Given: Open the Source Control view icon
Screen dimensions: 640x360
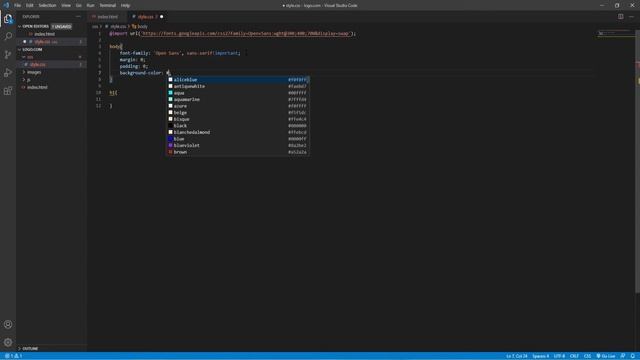Looking at the screenshot, I should pyautogui.click(x=8, y=54).
